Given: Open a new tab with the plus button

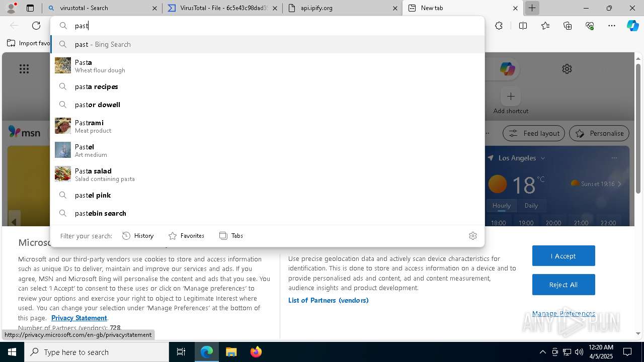Looking at the screenshot, I should (532, 8).
